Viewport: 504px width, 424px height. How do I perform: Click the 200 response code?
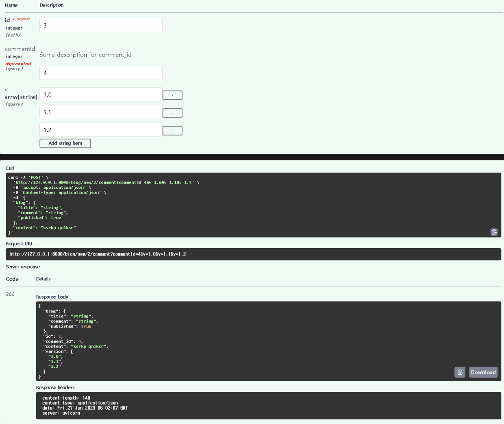point(10,294)
